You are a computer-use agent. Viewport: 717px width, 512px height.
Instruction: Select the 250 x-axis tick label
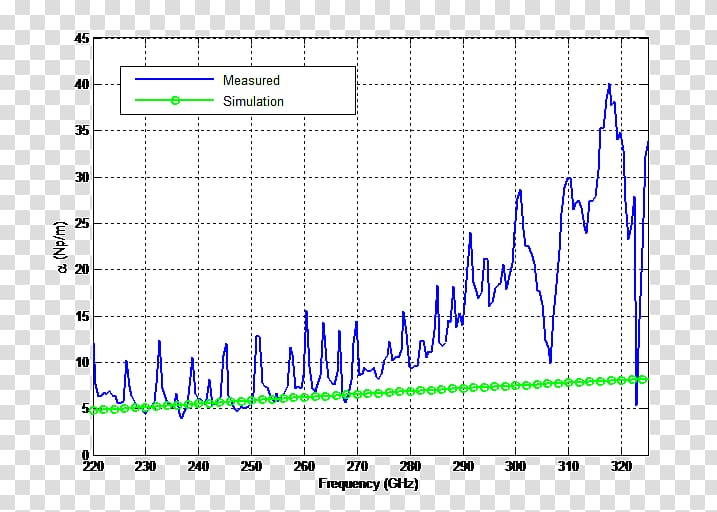251,467
